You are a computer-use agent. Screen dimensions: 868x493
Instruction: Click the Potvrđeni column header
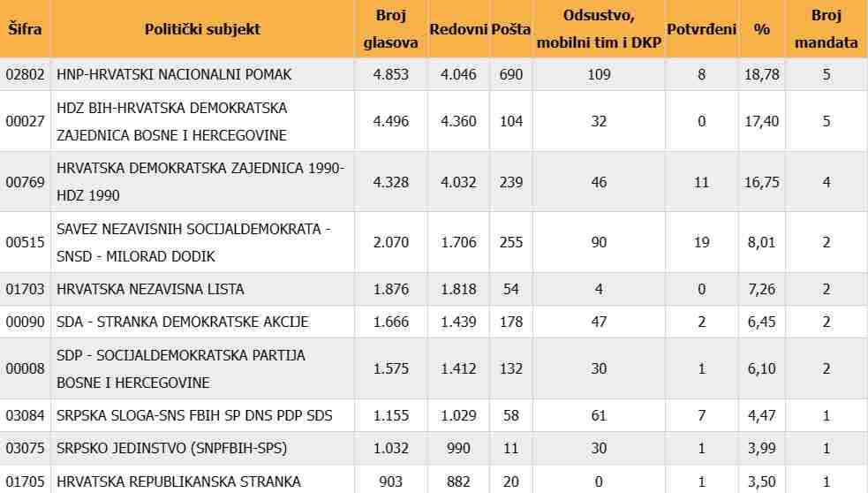(701, 29)
